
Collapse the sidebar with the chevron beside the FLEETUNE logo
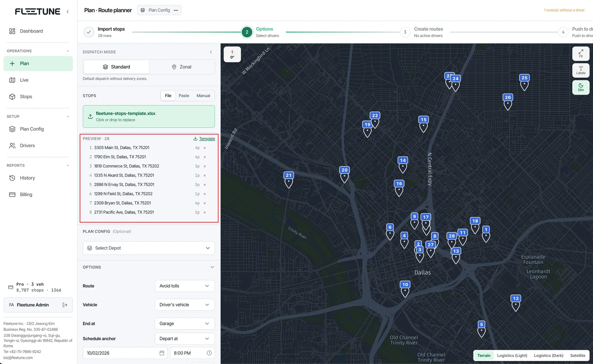[67, 11]
